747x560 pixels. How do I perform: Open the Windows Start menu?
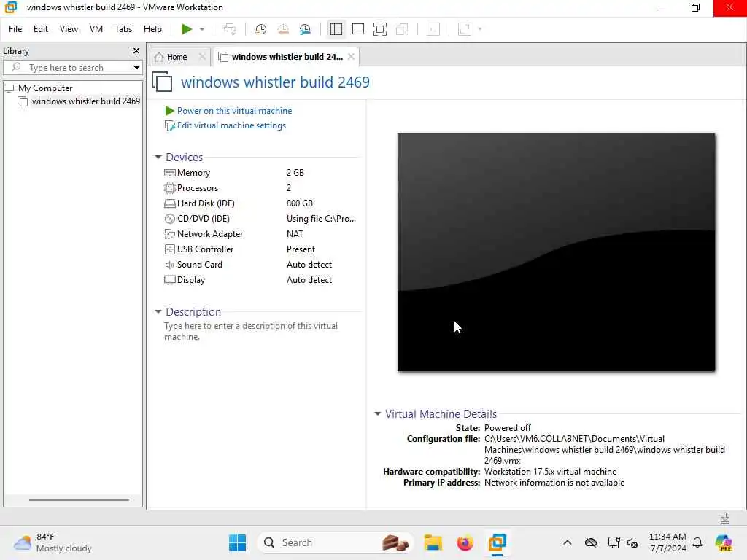point(237,542)
